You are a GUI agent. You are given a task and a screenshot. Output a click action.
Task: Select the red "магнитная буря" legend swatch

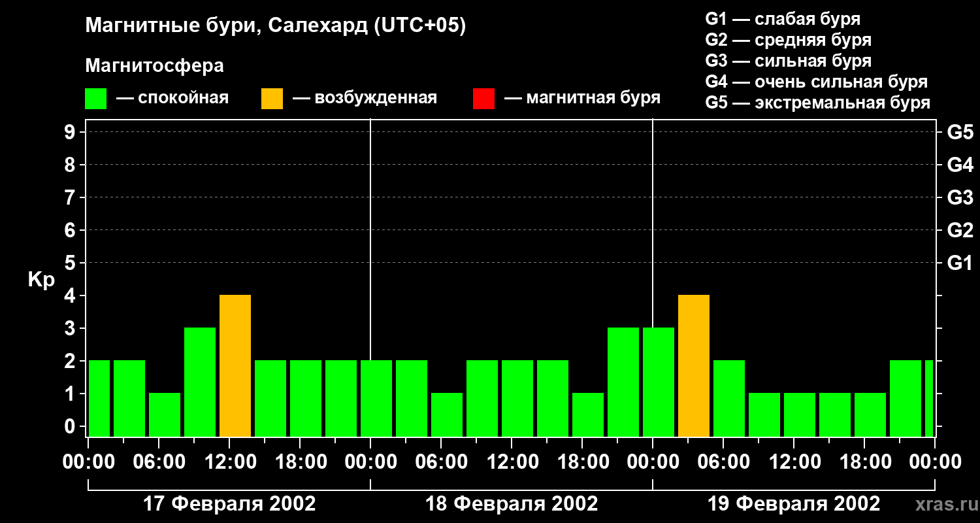click(x=483, y=99)
